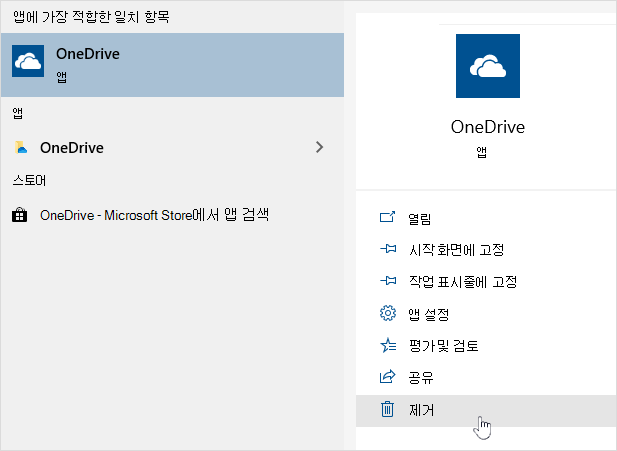Open 앱 설정 from the action list
Viewport: 617px width, 451px height.
[486, 314]
